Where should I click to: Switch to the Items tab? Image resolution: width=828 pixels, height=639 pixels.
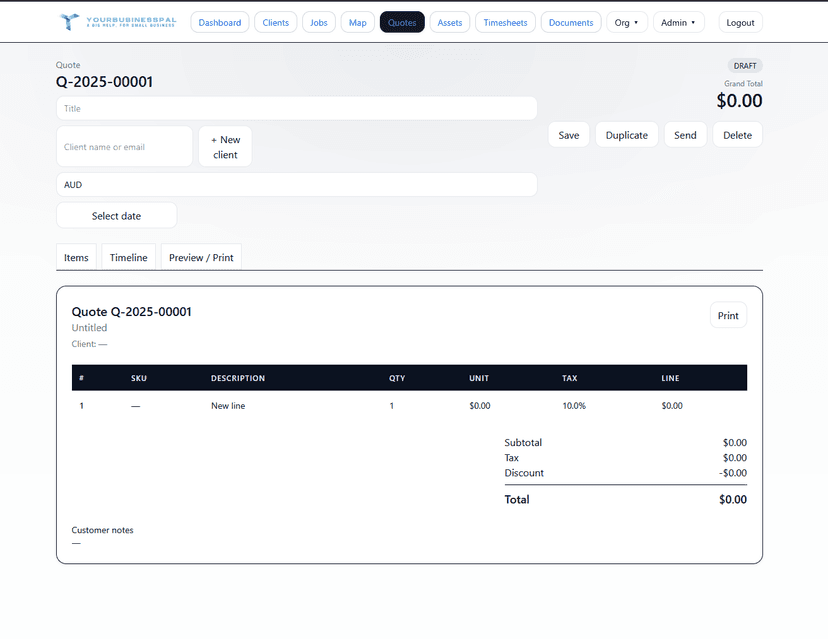[76, 257]
